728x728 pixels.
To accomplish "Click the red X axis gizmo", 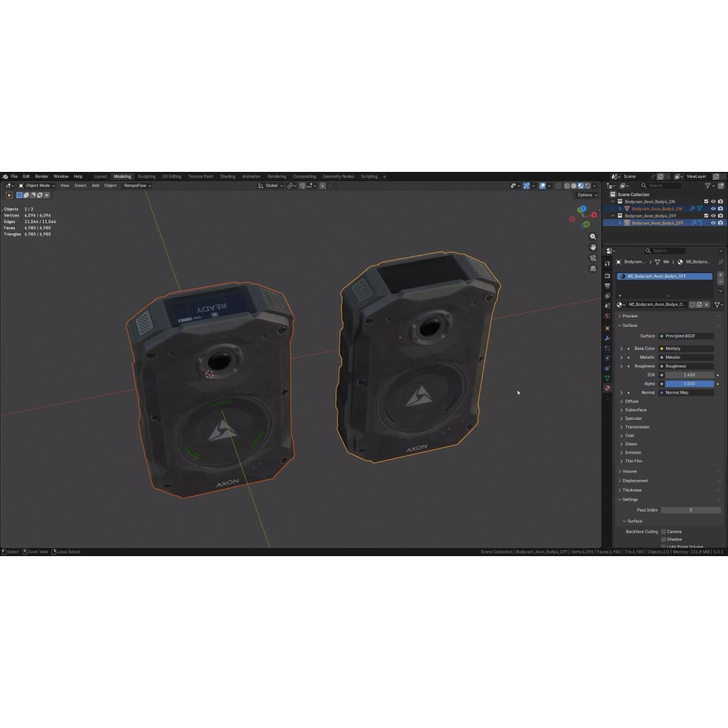I will click(x=594, y=216).
